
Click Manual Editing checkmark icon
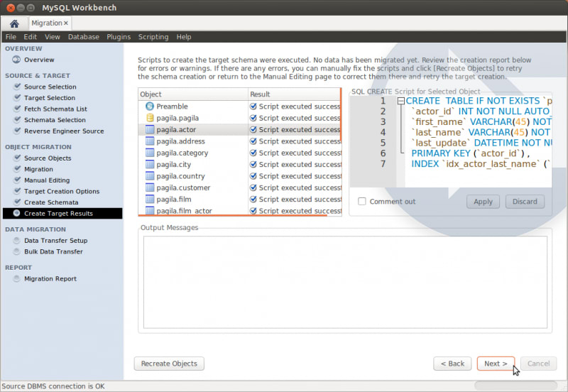click(17, 180)
